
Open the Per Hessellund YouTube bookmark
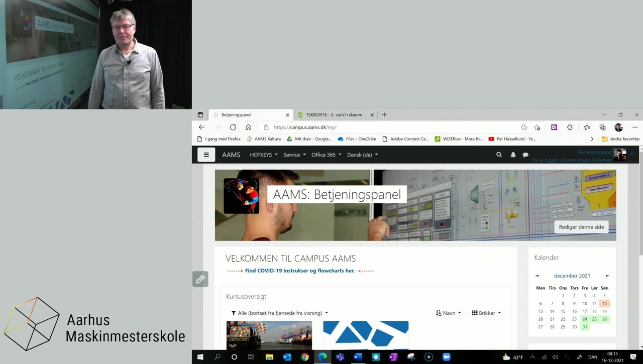pyautogui.click(x=512, y=139)
